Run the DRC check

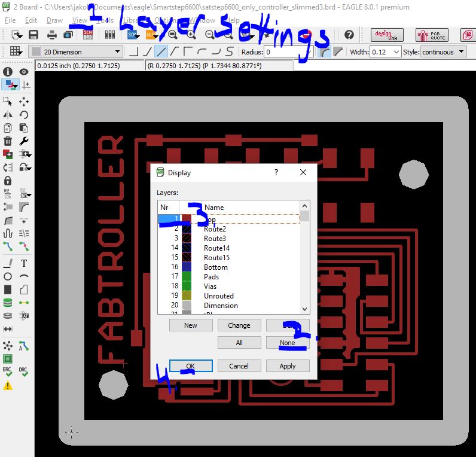pos(24,371)
